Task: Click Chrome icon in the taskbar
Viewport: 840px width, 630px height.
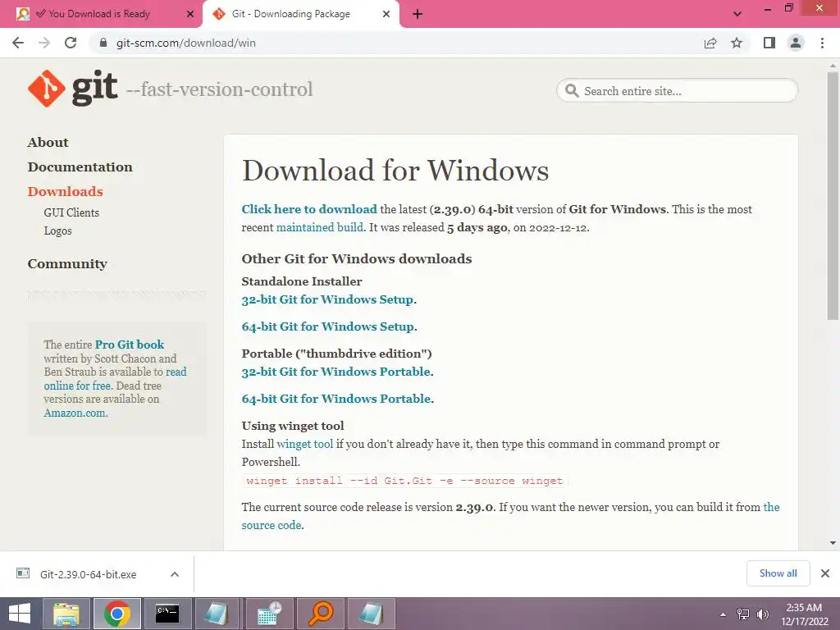Action: point(117,614)
